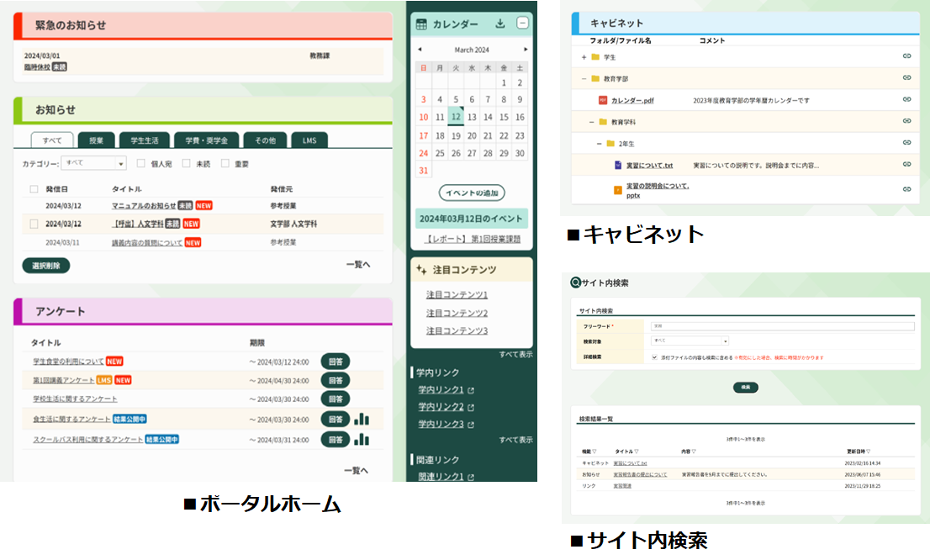Click the フリーワード search input field
Viewport: 930px width, 560px height.
click(782, 325)
